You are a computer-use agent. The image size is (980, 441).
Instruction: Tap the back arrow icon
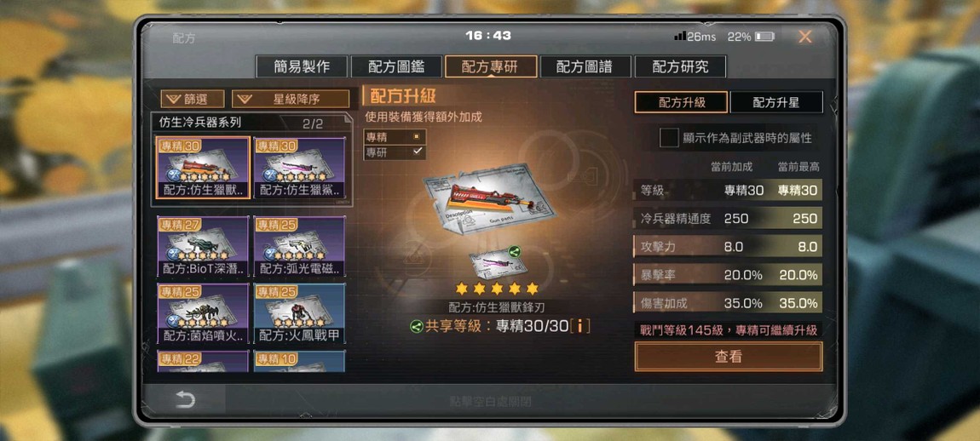click(x=185, y=400)
